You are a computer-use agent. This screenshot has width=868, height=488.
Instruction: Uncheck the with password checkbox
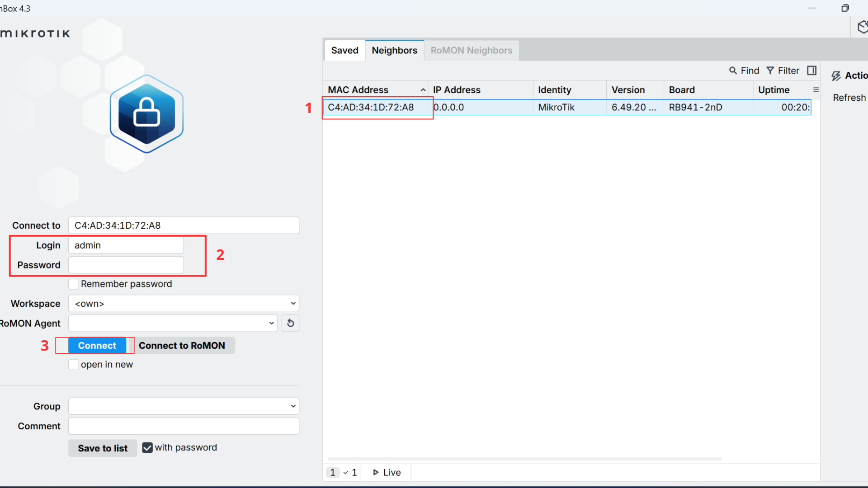point(147,448)
